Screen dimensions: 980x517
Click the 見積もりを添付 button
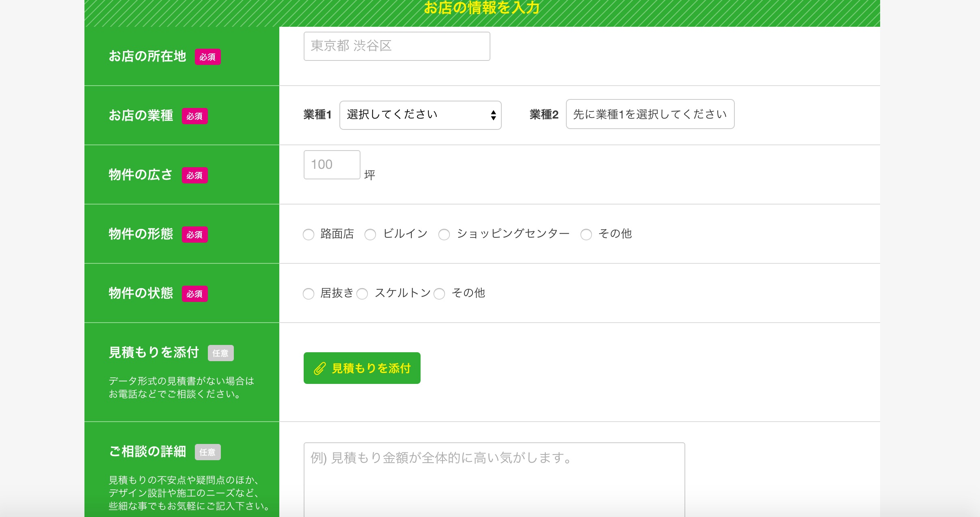[x=362, y=368]
